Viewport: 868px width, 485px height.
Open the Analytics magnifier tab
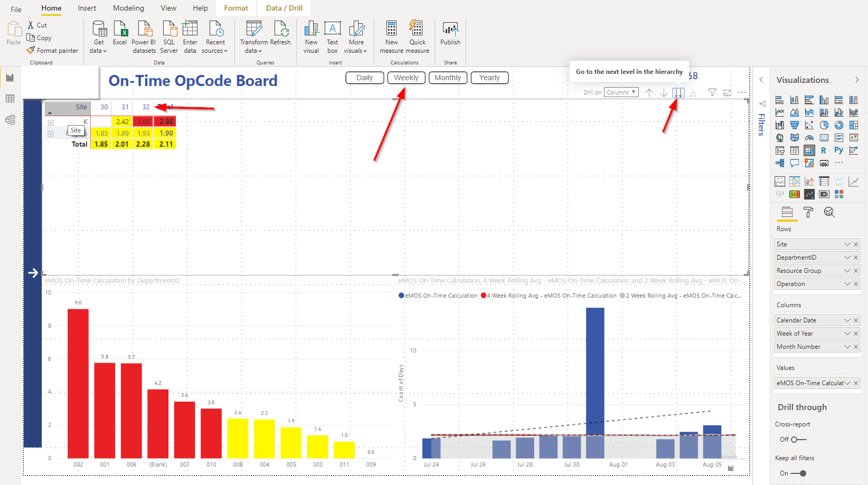click(829, 212)
